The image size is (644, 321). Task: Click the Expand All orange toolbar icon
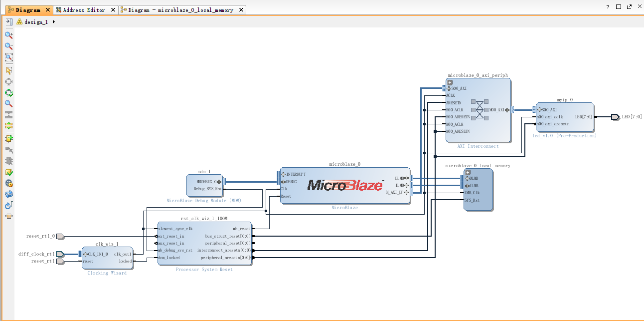pos(8,126)
